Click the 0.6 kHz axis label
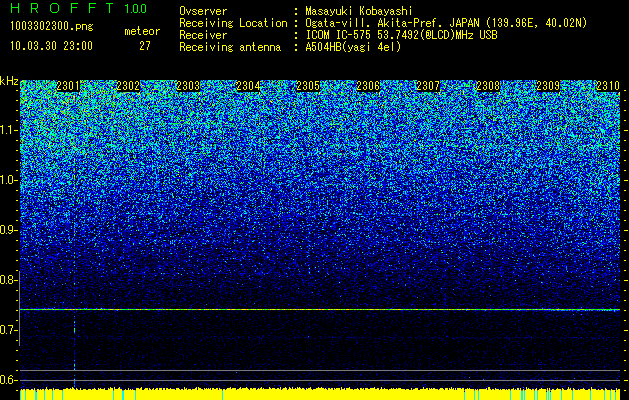This screenshot has width=629, height=400. tap(8, 380)
